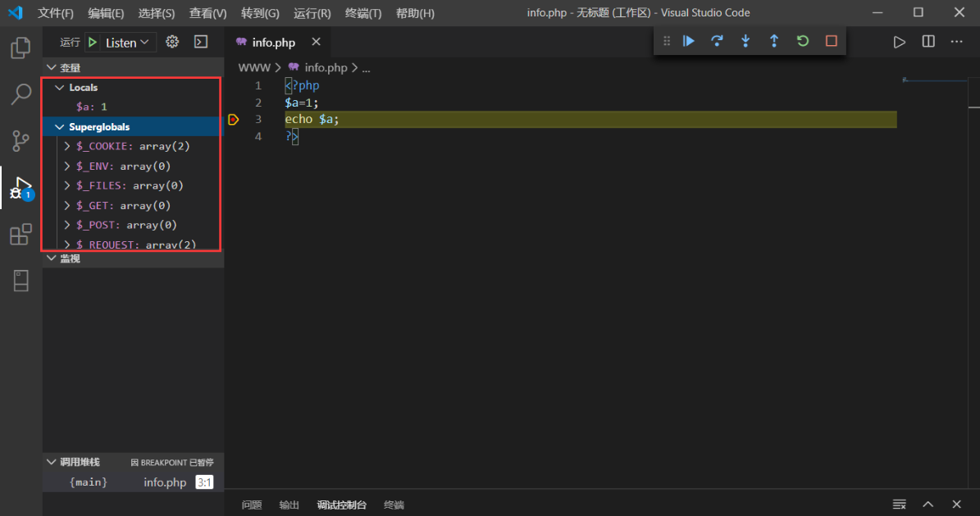Toggle the breakpoint on line 3
Viewport: 980px width, 516px height.
pos(234,119)
